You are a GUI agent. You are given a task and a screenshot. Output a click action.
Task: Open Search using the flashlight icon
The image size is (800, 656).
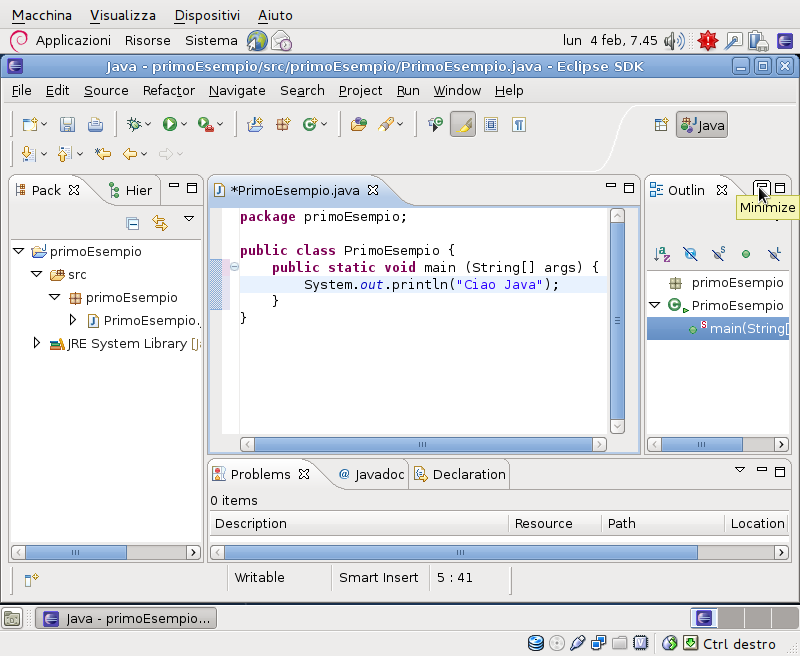386,124
